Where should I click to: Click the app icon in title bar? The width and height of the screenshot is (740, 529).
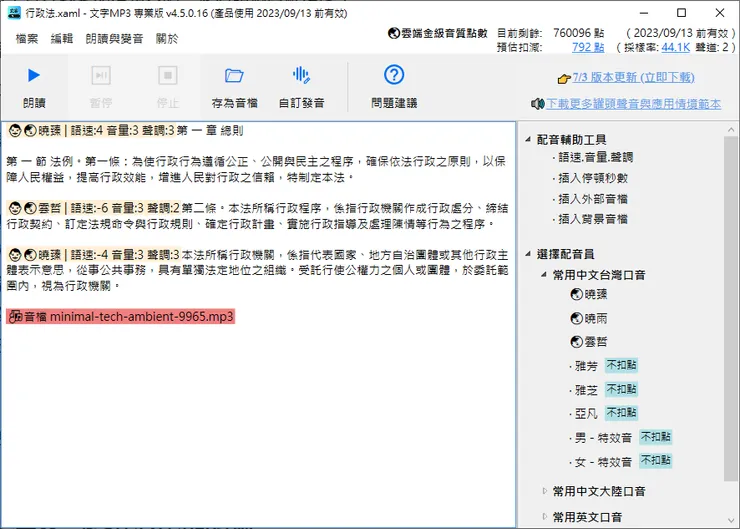click(14, 13)
